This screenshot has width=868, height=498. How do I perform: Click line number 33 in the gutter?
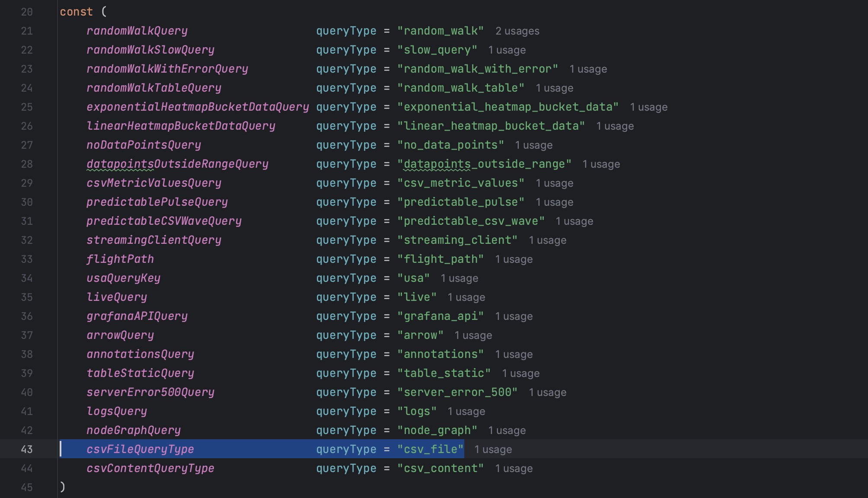point(27,259)
